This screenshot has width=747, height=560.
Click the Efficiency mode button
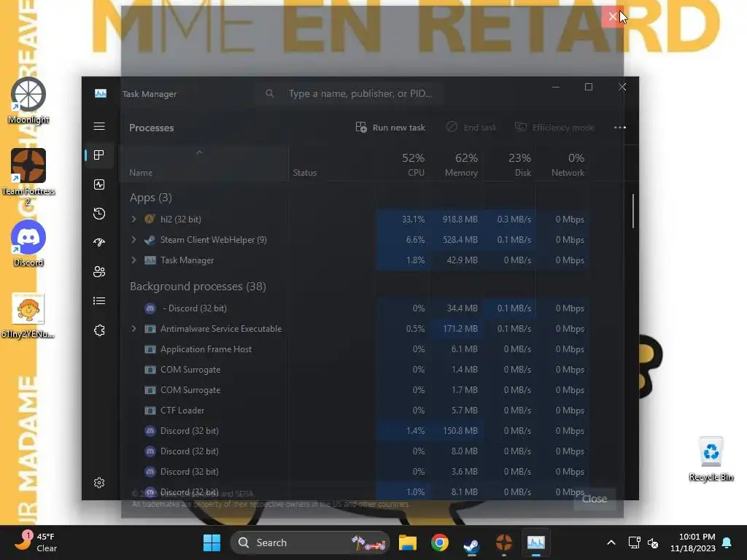click(554, 127)
